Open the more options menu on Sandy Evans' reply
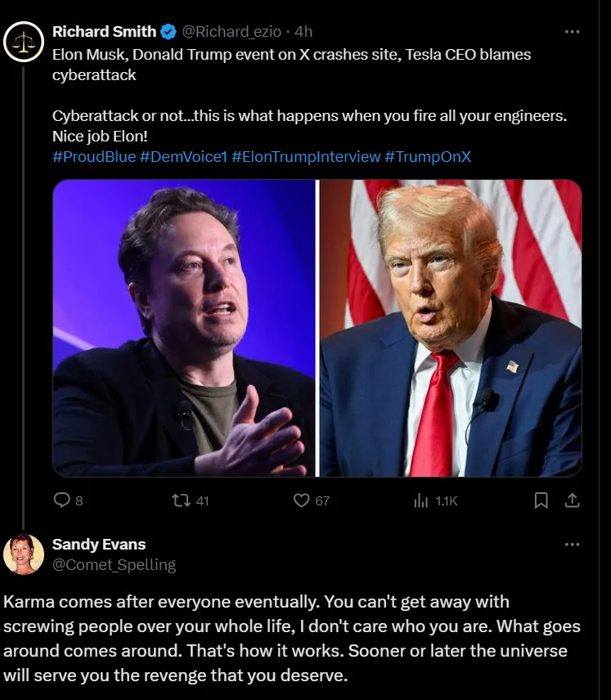611x700 pixels. [573, 545]
